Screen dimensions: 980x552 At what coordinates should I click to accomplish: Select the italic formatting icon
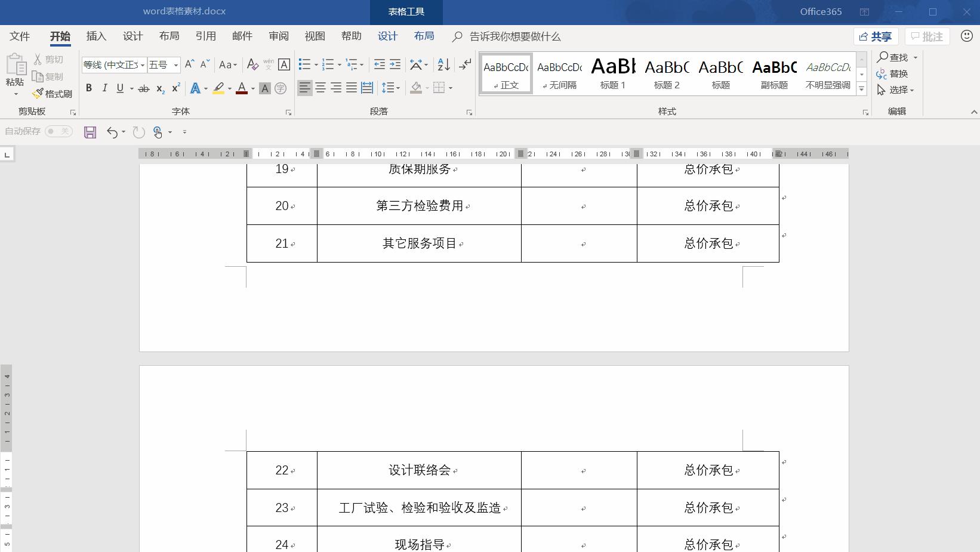104,88
